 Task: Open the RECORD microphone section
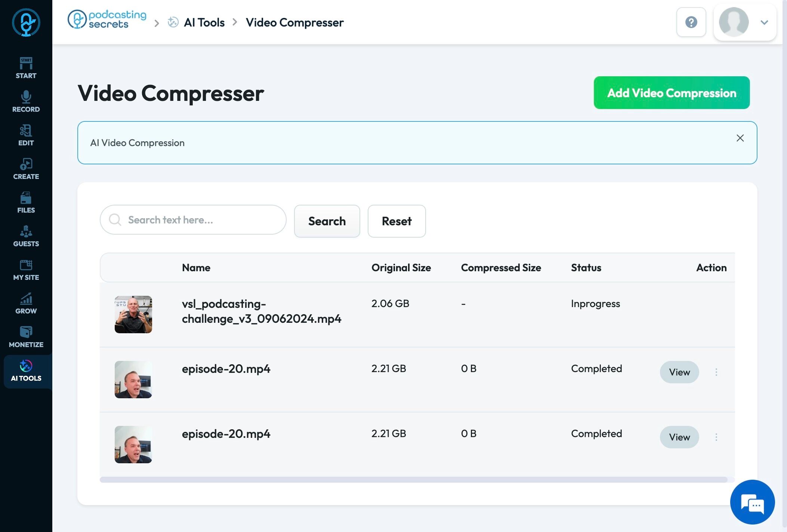point(26,101)
